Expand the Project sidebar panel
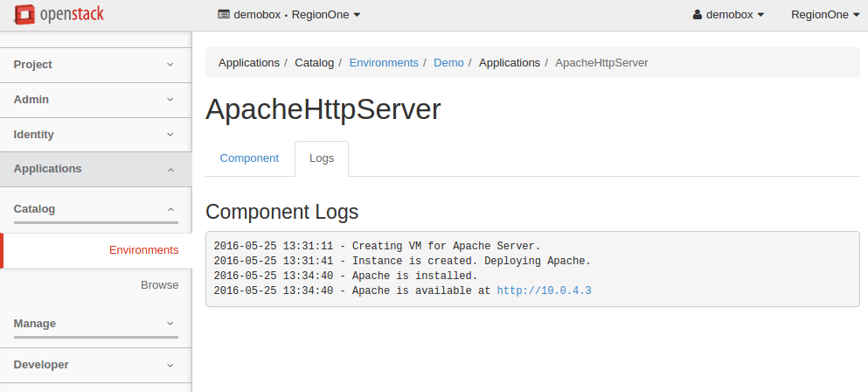 (95, 65)
